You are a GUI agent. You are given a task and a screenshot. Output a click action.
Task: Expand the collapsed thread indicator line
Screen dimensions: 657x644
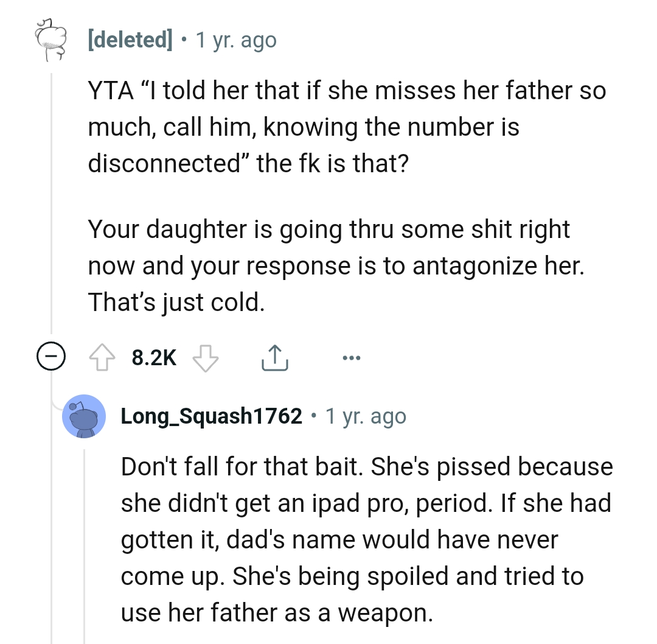(50, 213)
